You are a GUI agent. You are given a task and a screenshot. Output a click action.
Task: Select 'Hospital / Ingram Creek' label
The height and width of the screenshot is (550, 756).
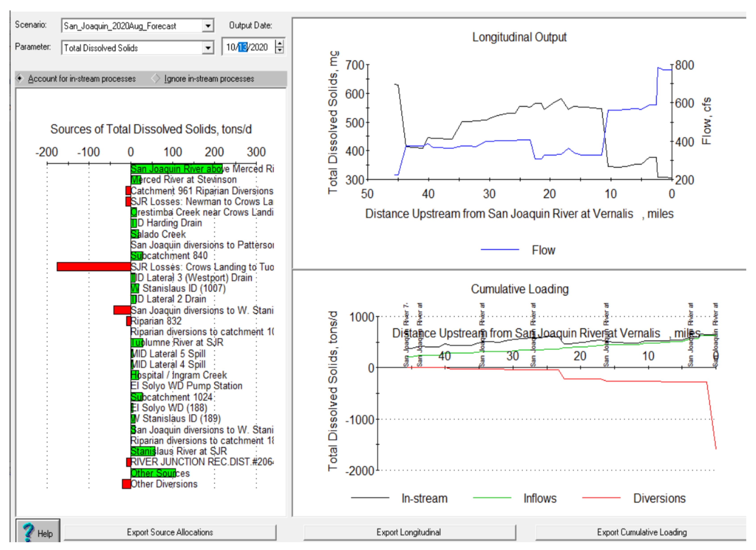click(179, 376)
